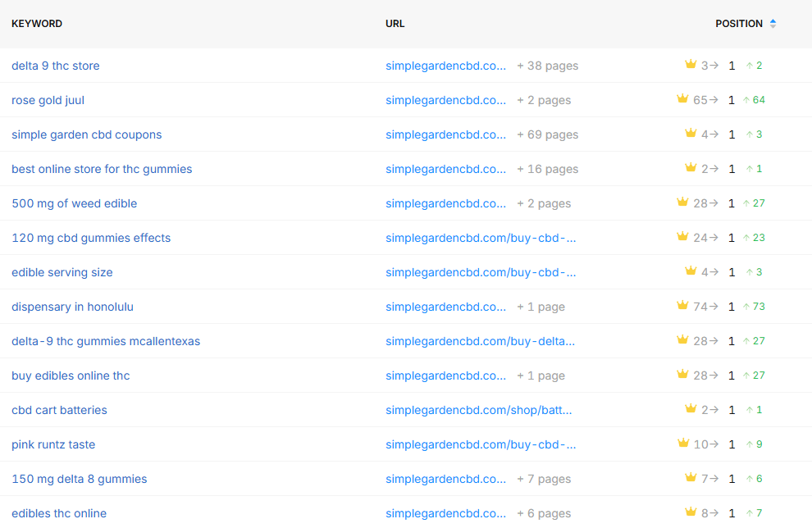Image resolution: width=812 pixels, height=528 pixels.
Task: Click crown icon in 500 mg of weed edible row
Action: tap(682, 202)
